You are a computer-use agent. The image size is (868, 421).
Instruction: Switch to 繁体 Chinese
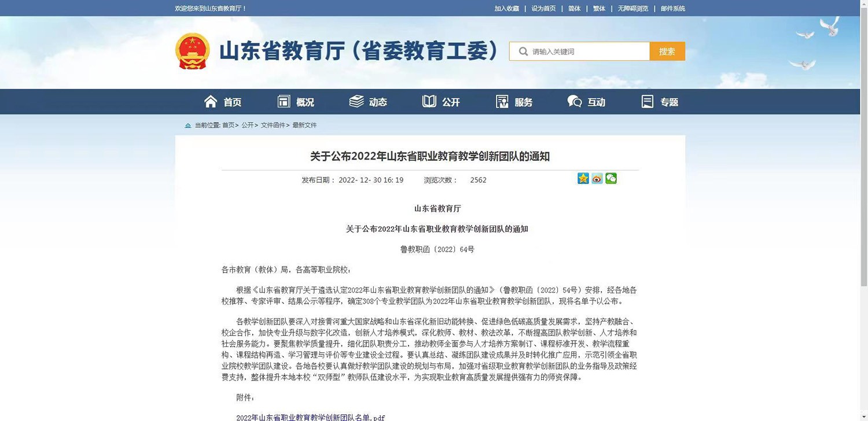tap(599, 9)
